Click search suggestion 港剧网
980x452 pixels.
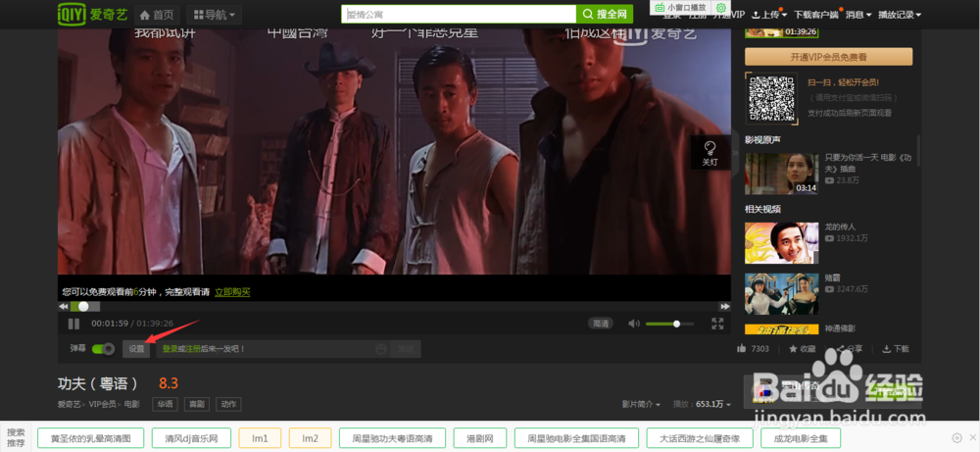click(480, 438)
